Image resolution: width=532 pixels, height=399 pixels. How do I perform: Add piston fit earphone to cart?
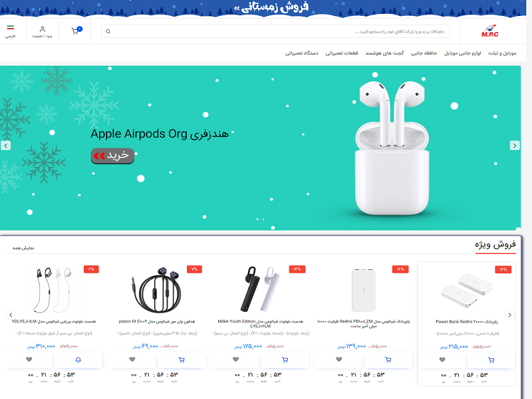click(x=181, y=360)
